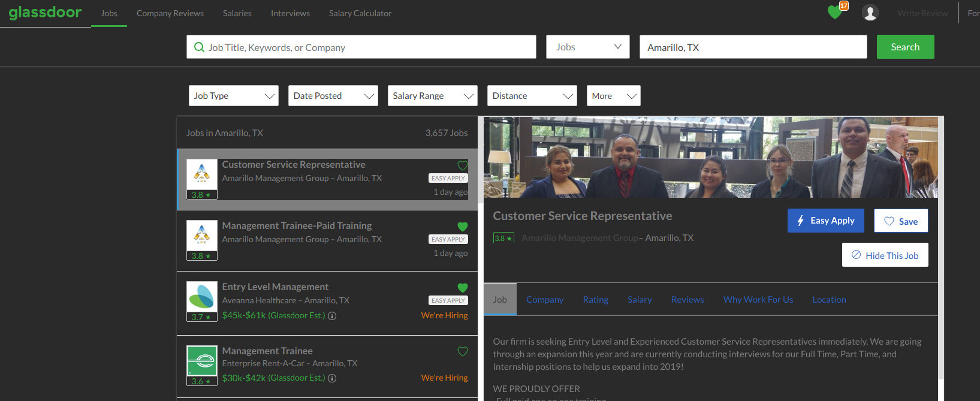Image resolution: width=980 pixels, height=401 pixels.
Task: Switch to the Location tab
Action: tap(830, 300)
